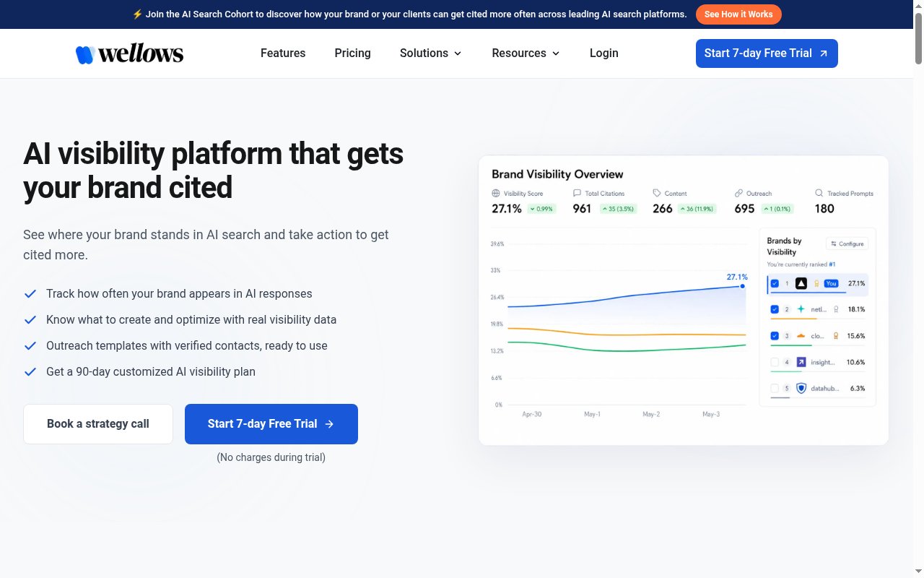Open the Login page
Viewport: 924px width, 578px height.
coord(604,53)
